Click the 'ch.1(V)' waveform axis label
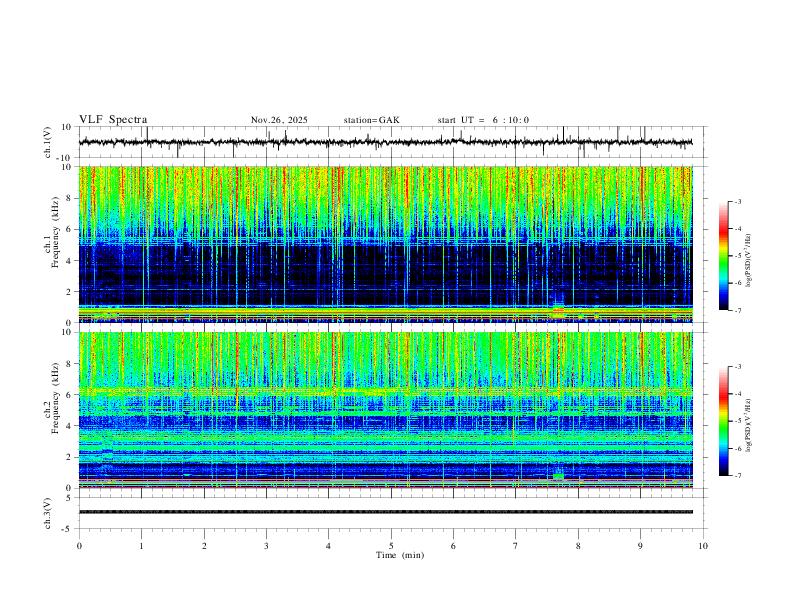 [x=48, y=142]
